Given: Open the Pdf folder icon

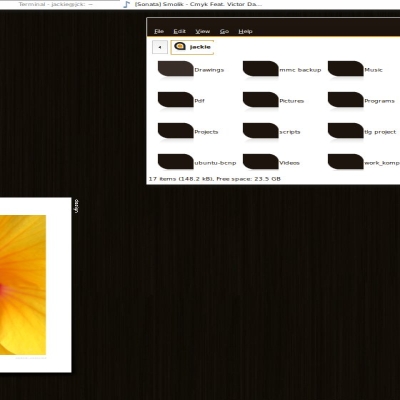Looking at the screenshot, I should coord(175,99).
